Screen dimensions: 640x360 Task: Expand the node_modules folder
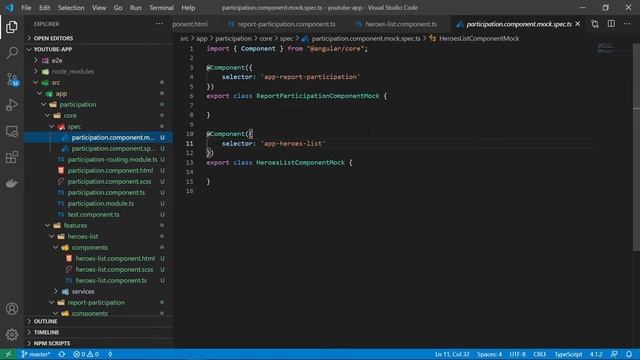73,71
